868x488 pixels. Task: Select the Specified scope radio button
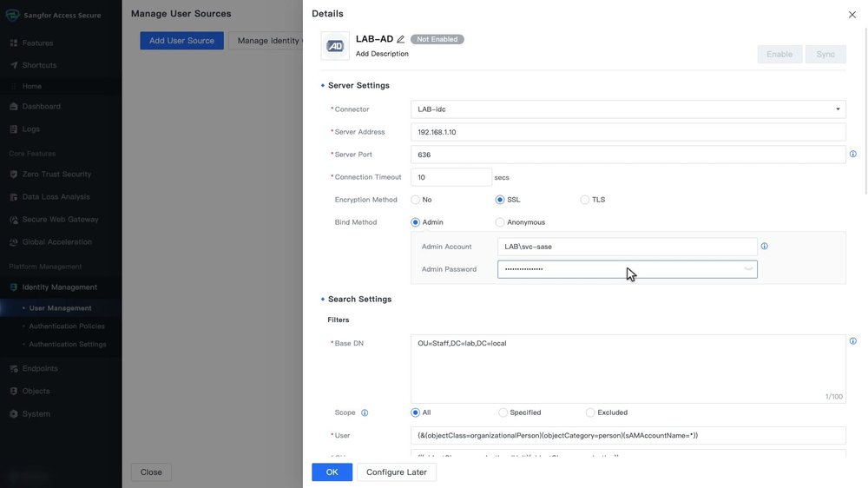click(503, 412)
